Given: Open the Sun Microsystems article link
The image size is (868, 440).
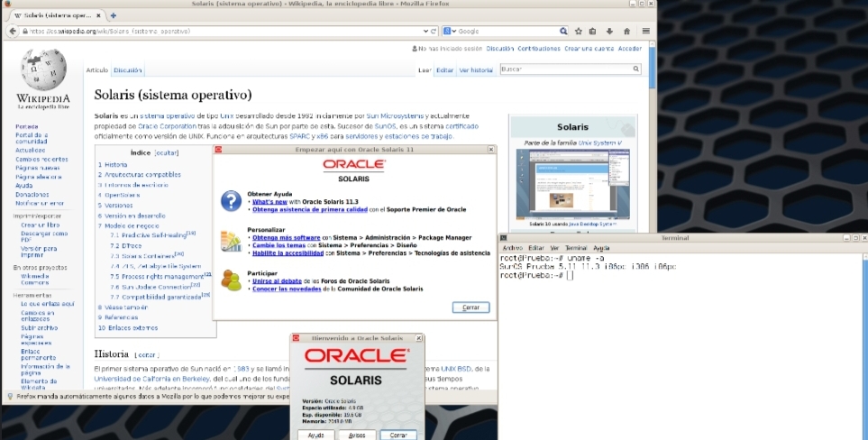Looking at the screenshot, I should click(395, 116).
